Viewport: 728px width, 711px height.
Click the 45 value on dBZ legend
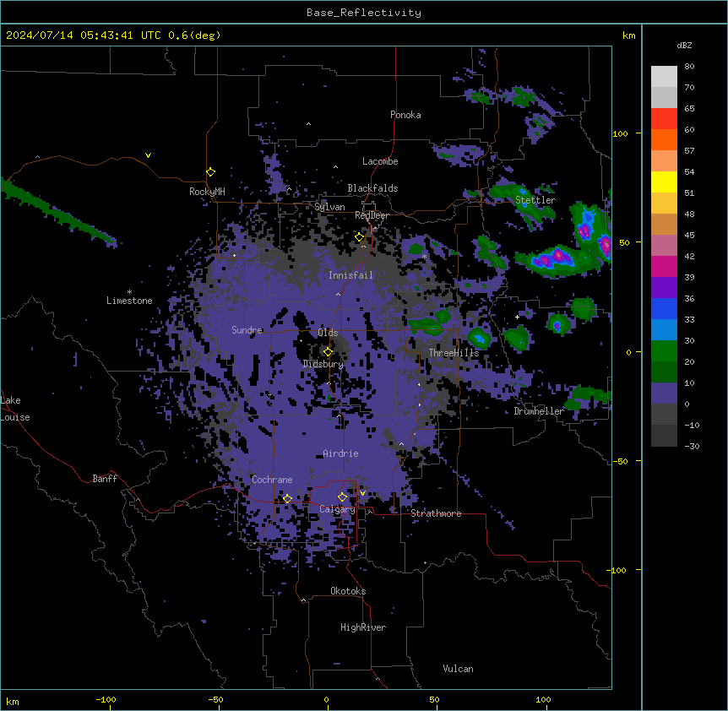pyautogui.click(x=689, y=236)
